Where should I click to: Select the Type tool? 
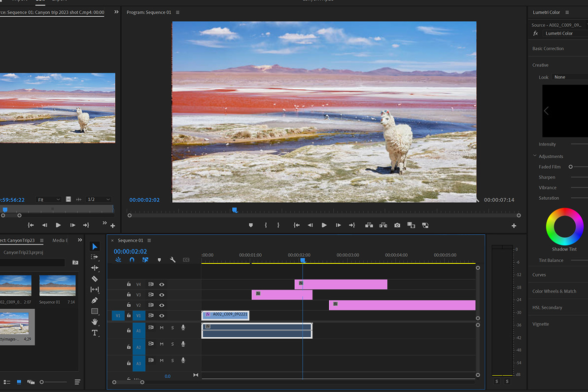[x=95, y=333]
